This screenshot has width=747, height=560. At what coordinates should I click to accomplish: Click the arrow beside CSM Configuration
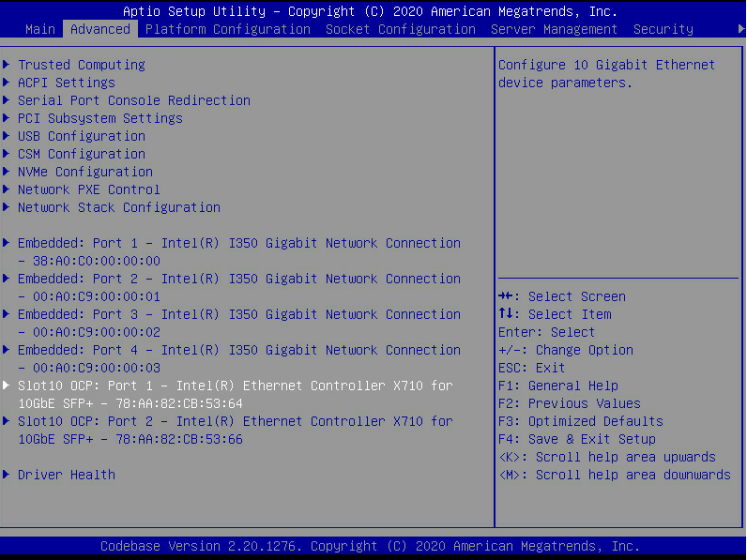[x=7, y=153]
